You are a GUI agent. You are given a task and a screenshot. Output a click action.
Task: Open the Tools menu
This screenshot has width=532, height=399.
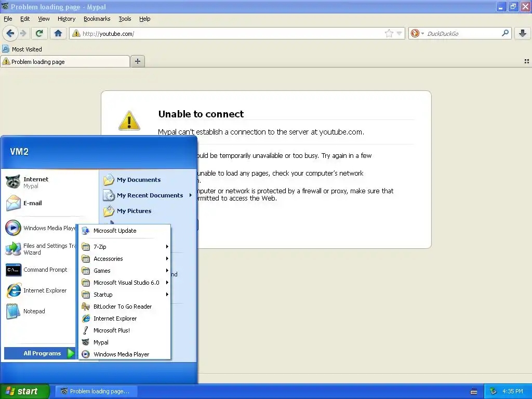tap(125, 19)
